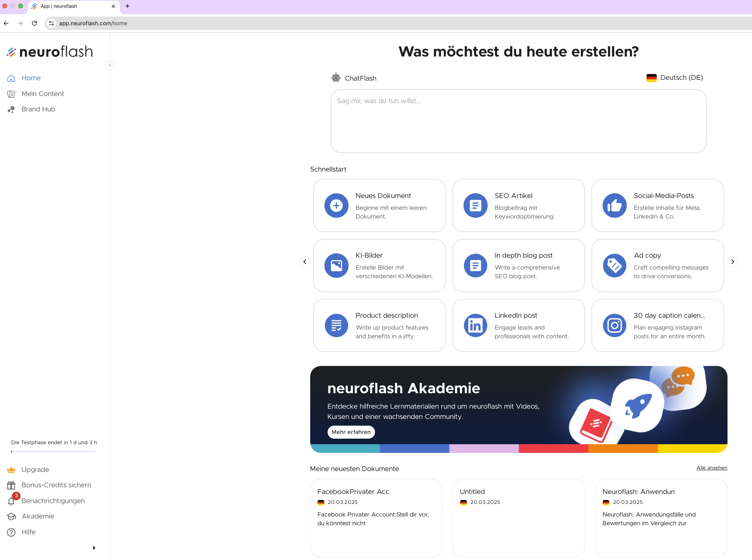Click the red notification badge showing 3
752x560 pixels.
(16, 496)
